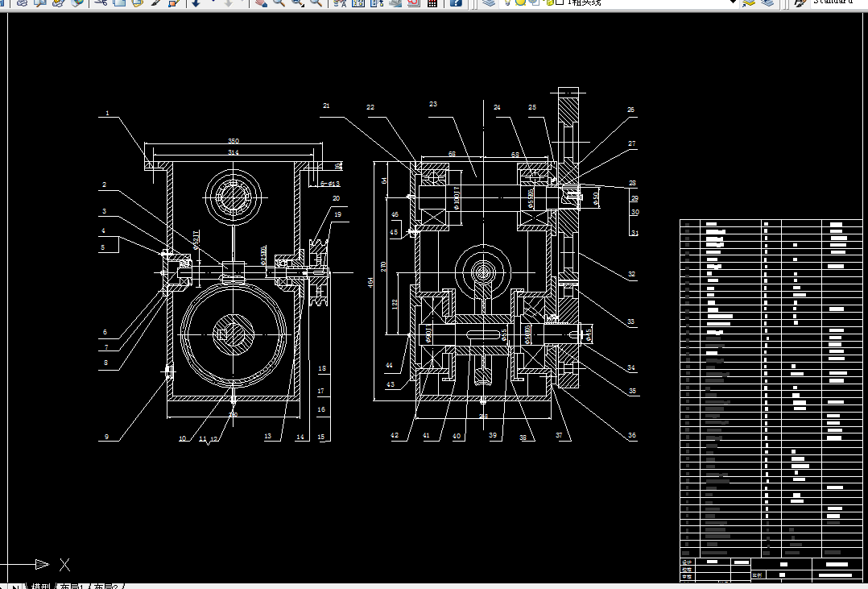The image size is (868, 589).
Task: Select part balloon number 21
Action: click(326, 106)
